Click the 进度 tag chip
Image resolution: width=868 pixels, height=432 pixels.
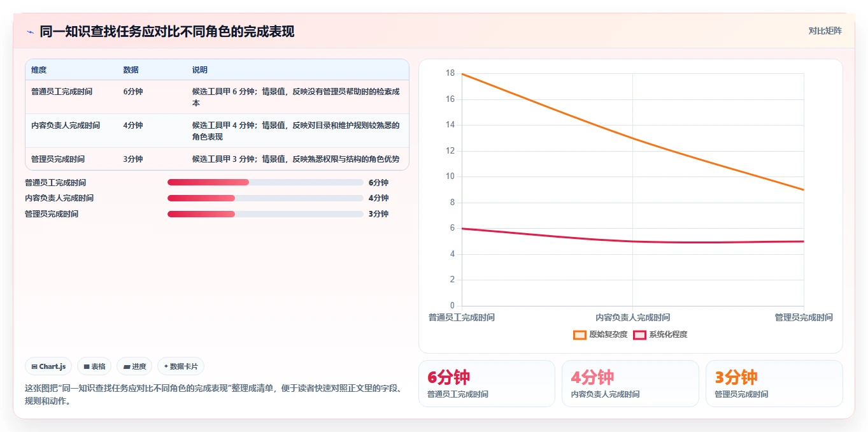pyautogui.click(x=134, y=366)
